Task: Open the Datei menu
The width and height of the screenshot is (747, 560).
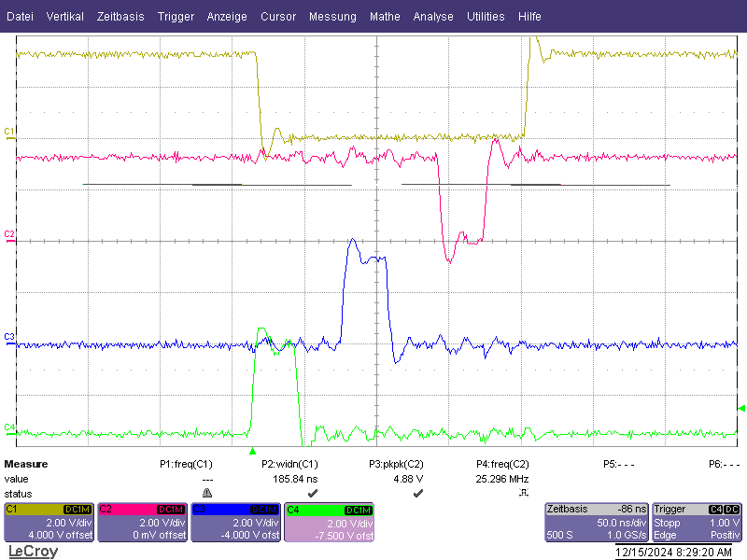Action: pyautogui.click(x=20, y=17)
